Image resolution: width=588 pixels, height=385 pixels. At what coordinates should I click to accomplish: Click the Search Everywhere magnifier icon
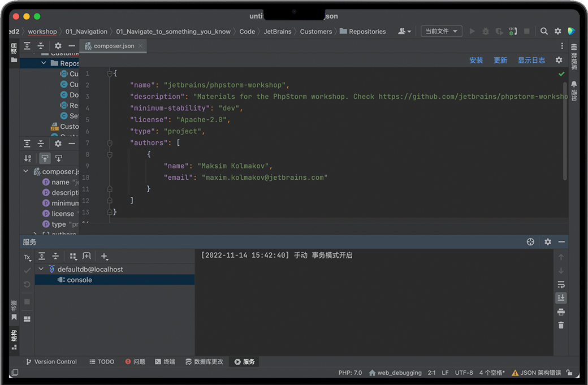click(544, 32)
